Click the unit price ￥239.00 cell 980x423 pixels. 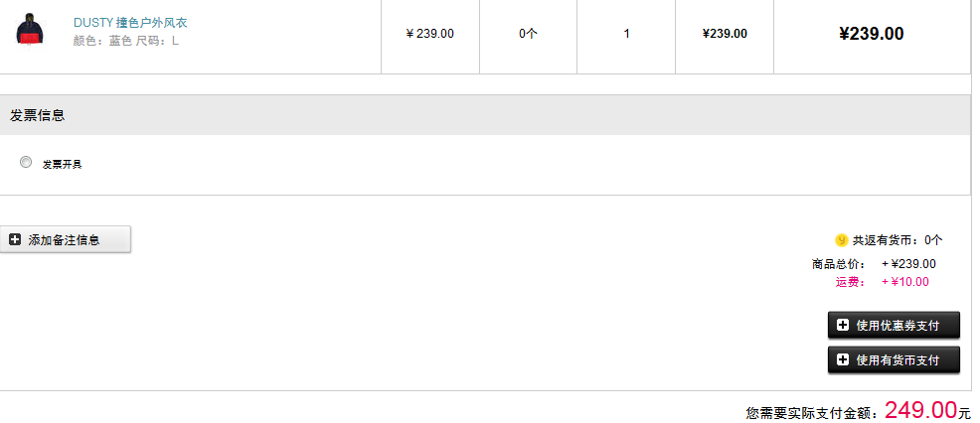coord(430,34)
